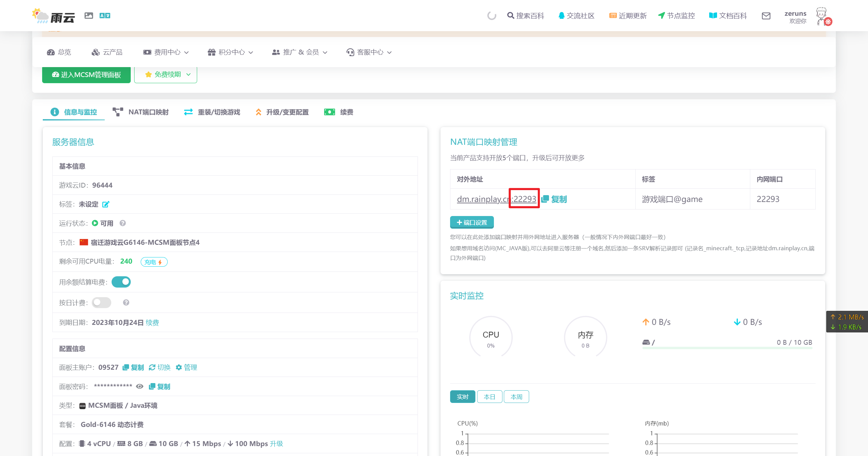Open the 升级/变更配置 tab
The height and width of the screenshot is (456, 868).
click(x=282, y=112)
